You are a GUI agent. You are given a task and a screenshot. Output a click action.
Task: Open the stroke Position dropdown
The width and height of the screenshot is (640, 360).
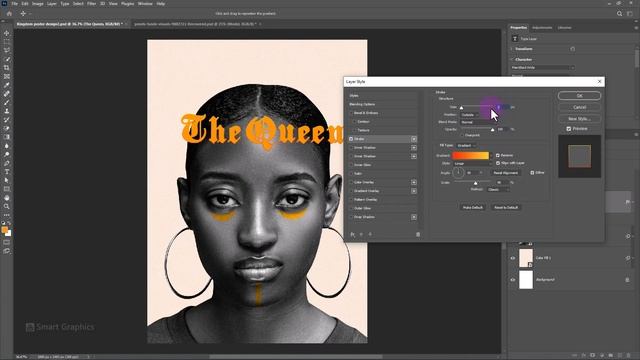[469, 115]
